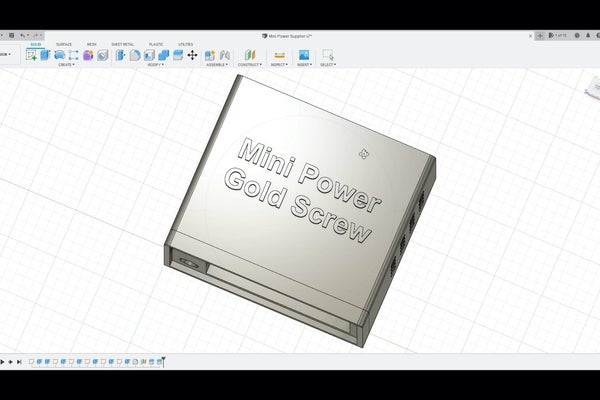The height and width of the screenshot is (400, 600).
Task: Click the embossed 'Gold Screw' text on model
Action: [297, 206]
